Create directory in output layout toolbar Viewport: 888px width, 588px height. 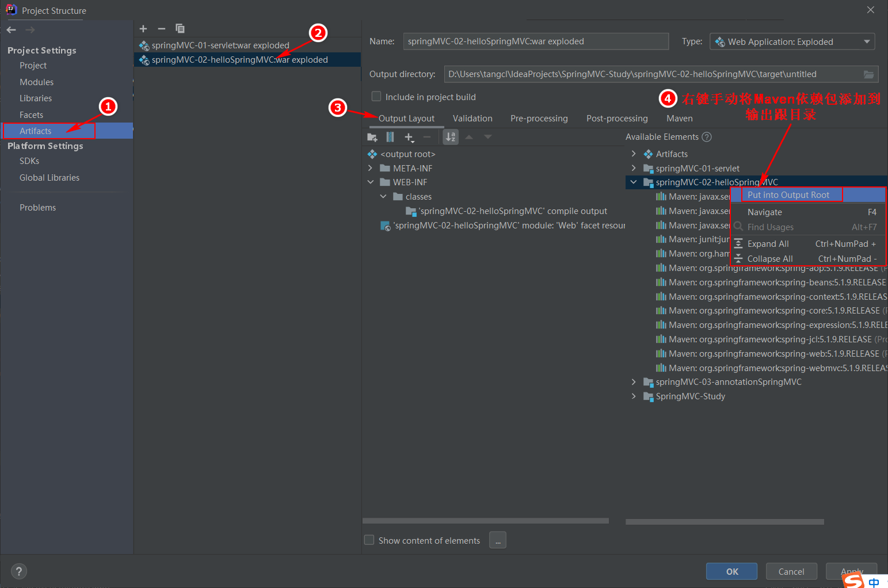pos(372,137)
